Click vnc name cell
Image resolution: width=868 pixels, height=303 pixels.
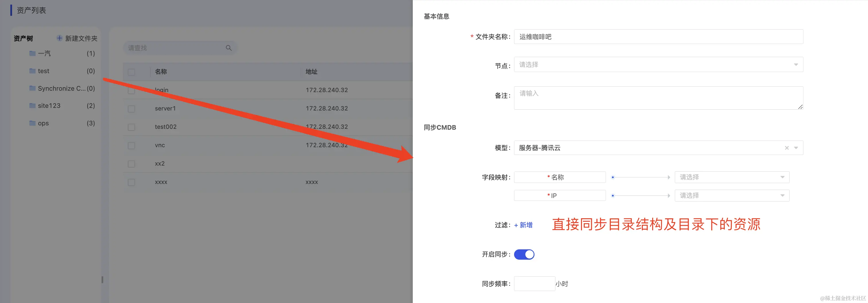click(x=160, y=145)
